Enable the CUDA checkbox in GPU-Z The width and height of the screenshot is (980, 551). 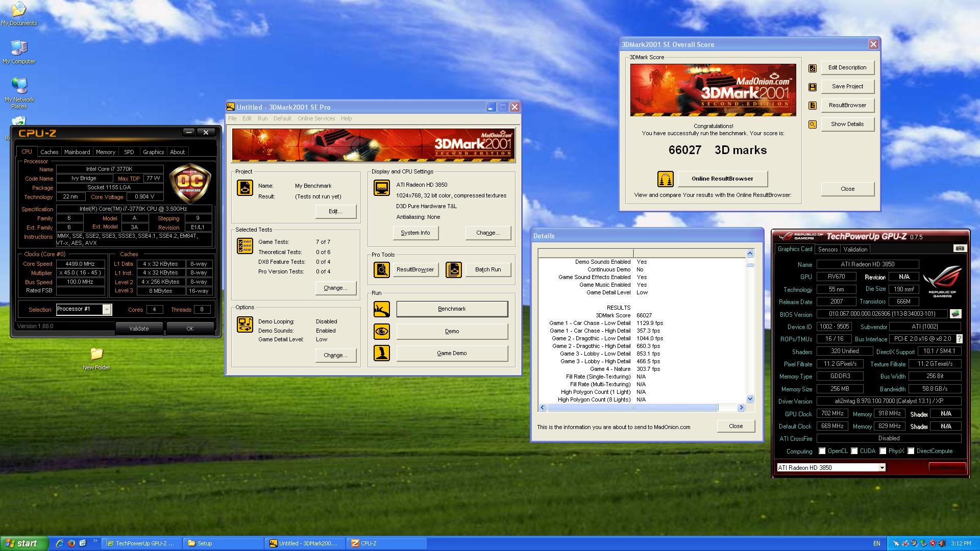[854, 451]
